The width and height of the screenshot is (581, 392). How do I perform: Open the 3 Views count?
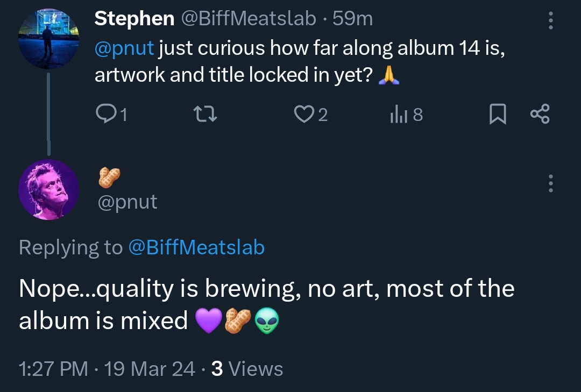[247, 369]
